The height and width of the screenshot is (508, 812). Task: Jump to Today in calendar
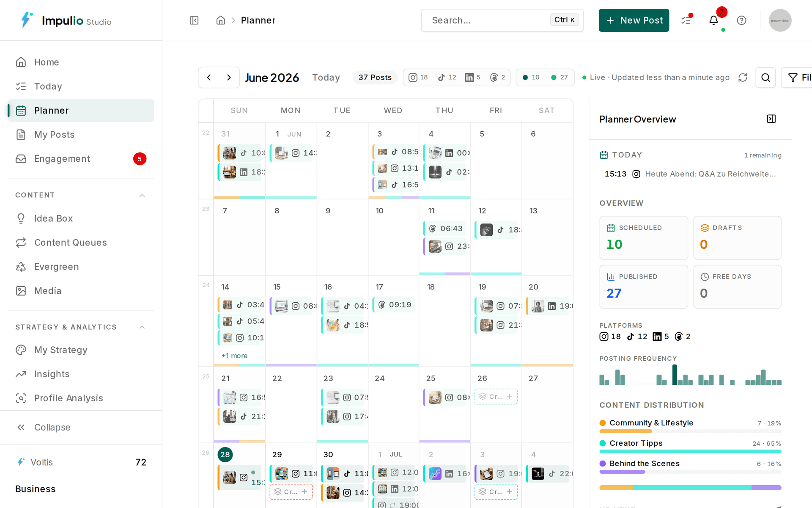click(326, 77)
